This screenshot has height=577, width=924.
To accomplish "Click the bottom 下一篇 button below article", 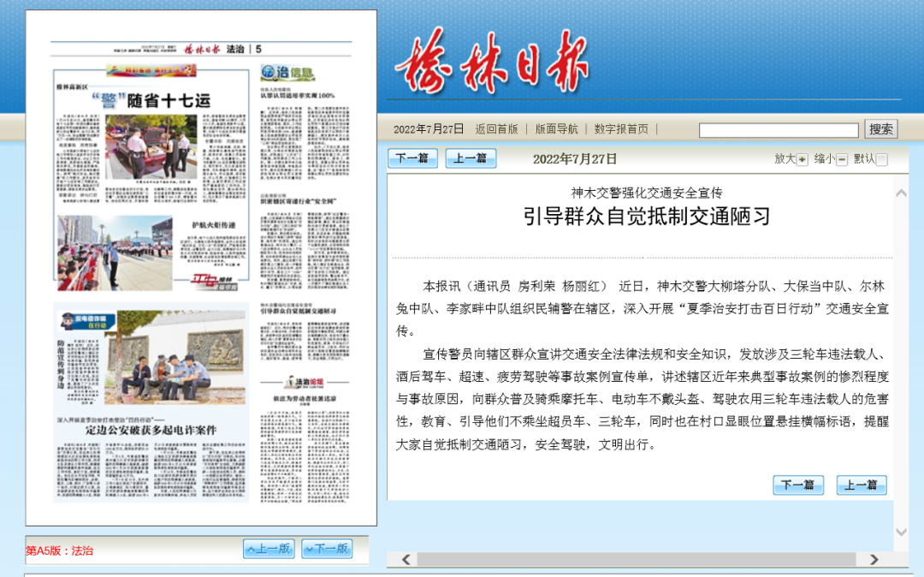I will coord(798,485).
